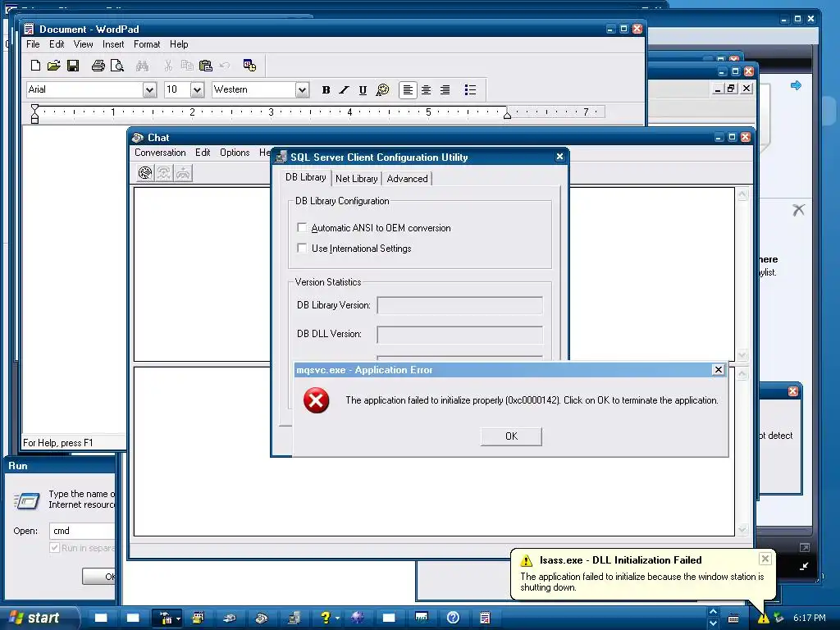Click the right indent marker on WordPad ruler
The width and height of the screenshot is (840, 630).
[x=507, y=114]
